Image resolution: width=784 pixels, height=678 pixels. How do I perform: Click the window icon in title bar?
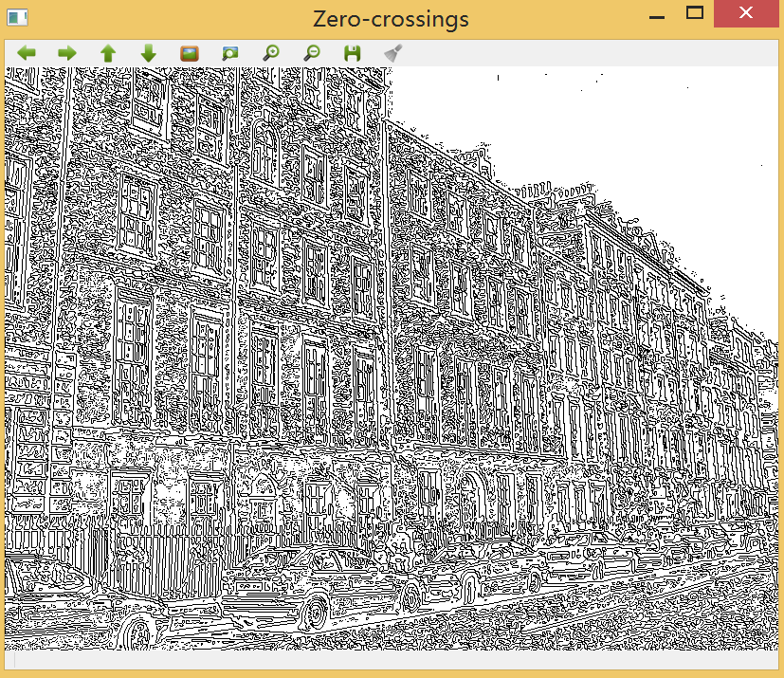pyautogui.click(x=17, y=17)
